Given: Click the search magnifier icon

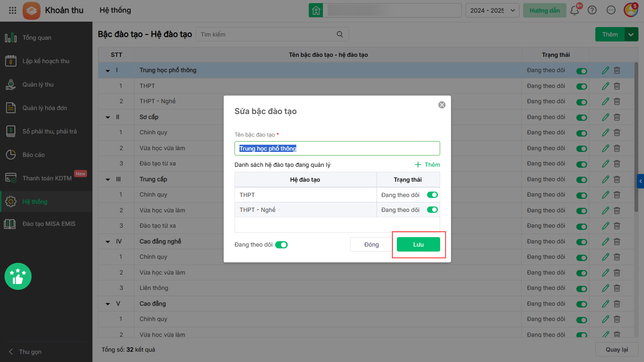Looking at the screenshot, I should coord(340,34).
